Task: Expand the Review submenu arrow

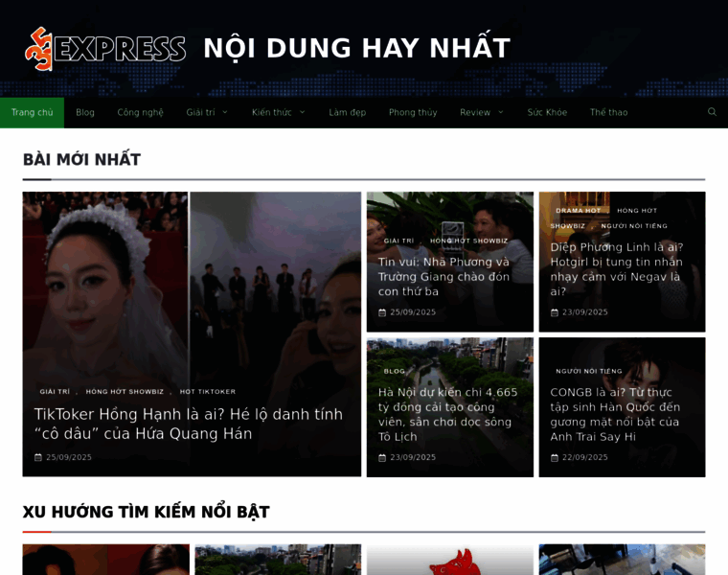Action: (x=501, y=112)
